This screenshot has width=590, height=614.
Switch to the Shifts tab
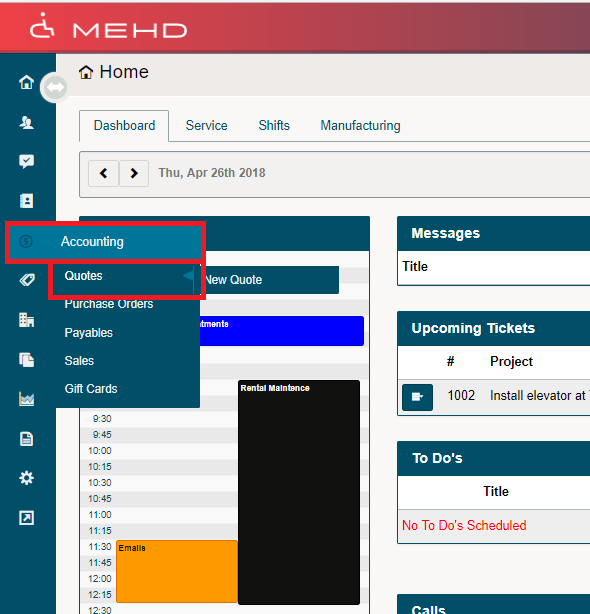pyautogui.click(x=274, y=126)
